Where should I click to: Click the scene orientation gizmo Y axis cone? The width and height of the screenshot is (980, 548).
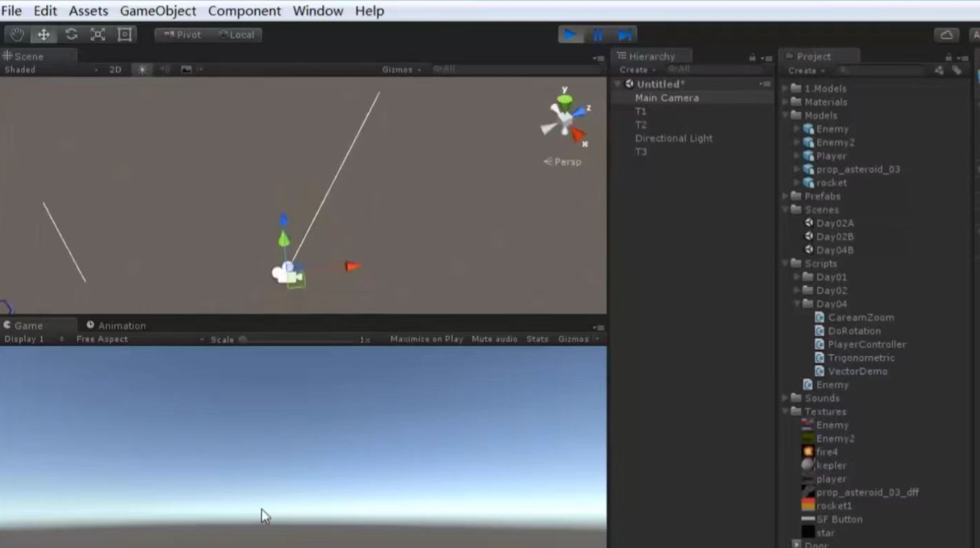pyautogui.click(x=565, y=101)
